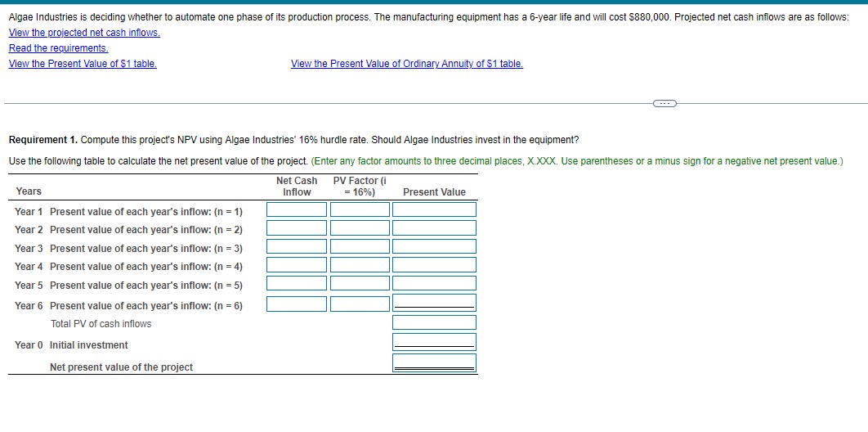868x432 pixels.
Task: Select Year 5 Present Value field
Action: (435, 283)
